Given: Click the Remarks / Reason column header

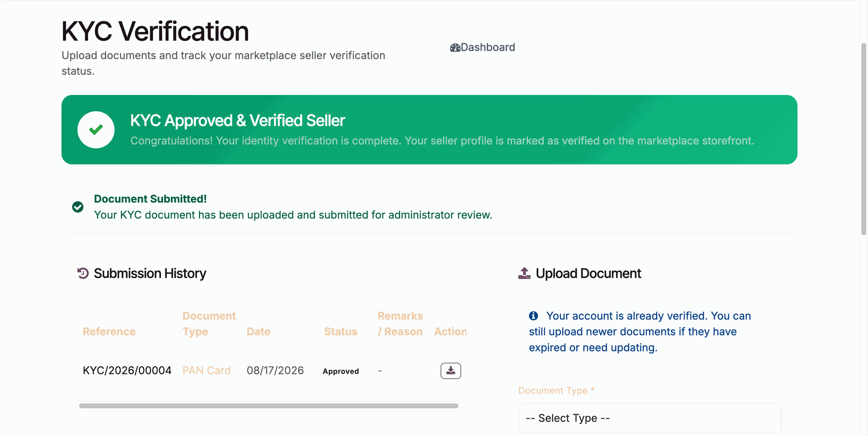Looking at the screenshot, I should [401, 324].
